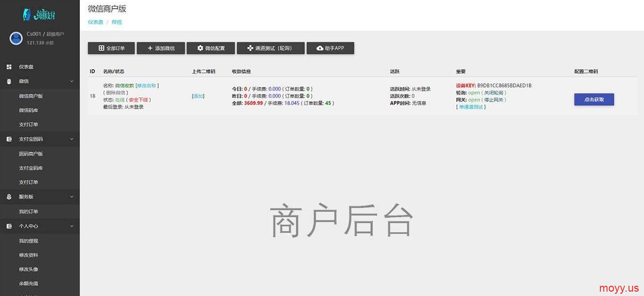Click the 删除微信 link

(117, 92)
